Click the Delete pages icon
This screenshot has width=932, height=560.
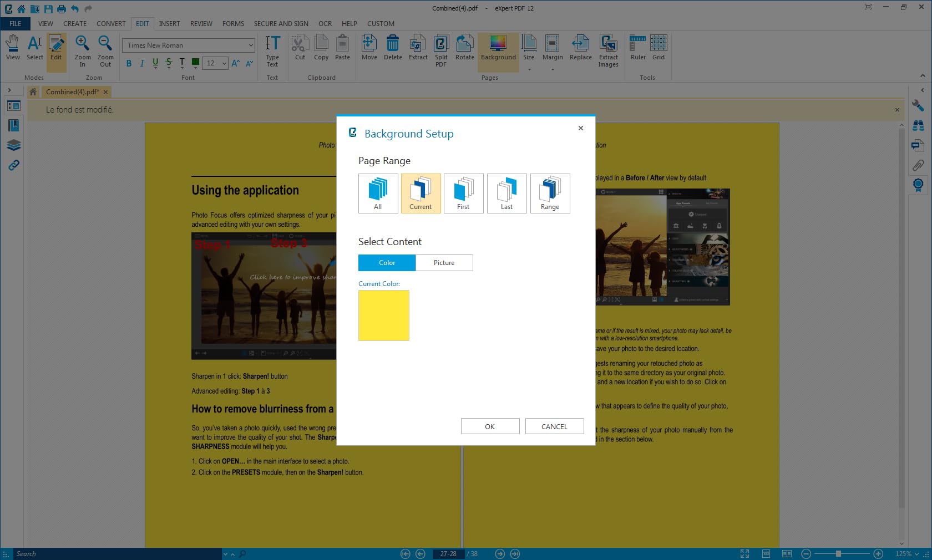point(393,48)
